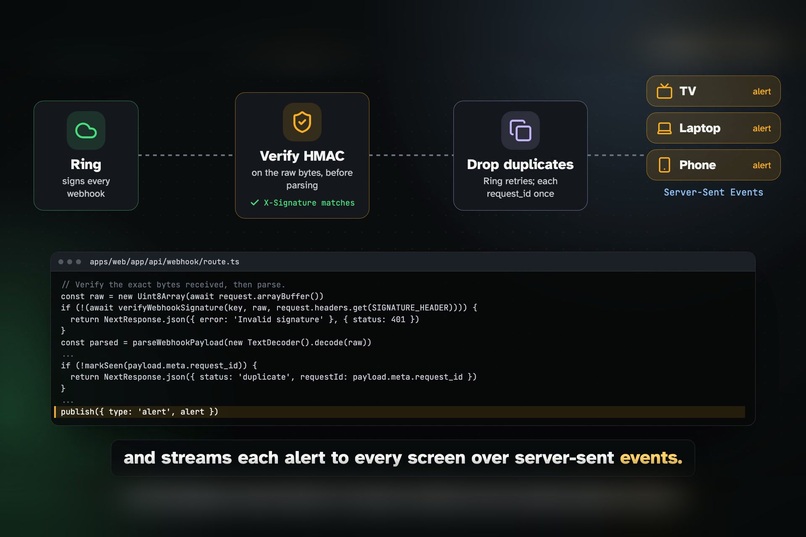Click 'Ring retries; each request_id once' text

click(x=520, y=187)
